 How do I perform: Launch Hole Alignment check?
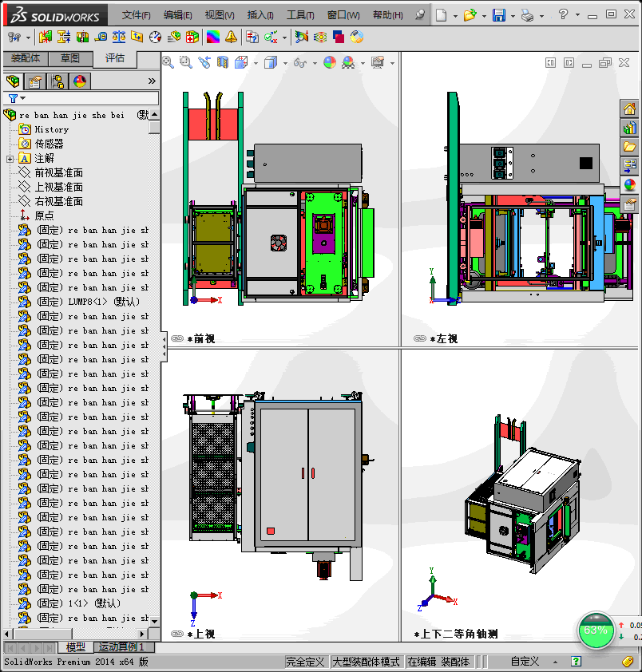82,38
